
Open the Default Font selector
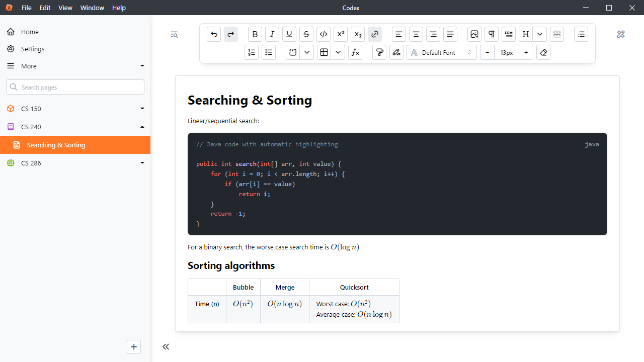442,52
